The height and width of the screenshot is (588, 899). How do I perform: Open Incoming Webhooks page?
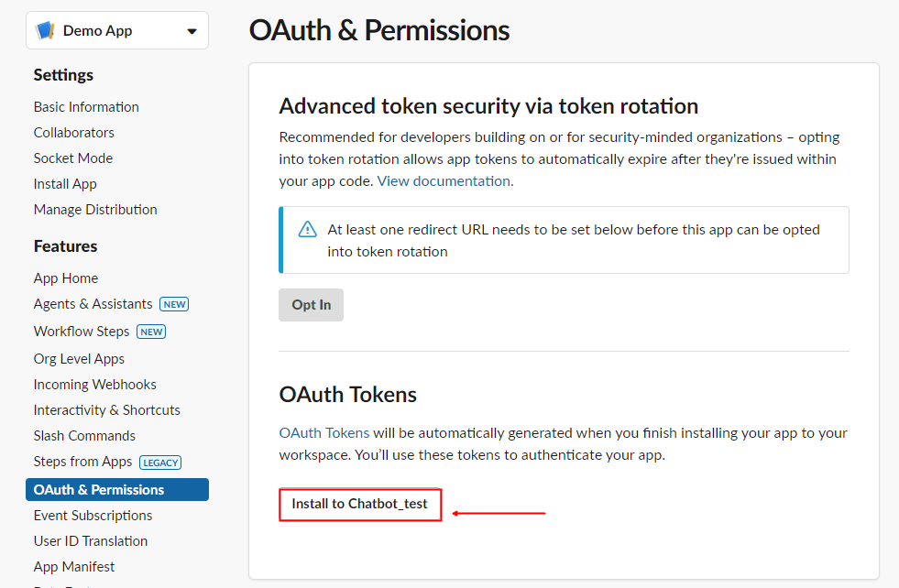95,385
